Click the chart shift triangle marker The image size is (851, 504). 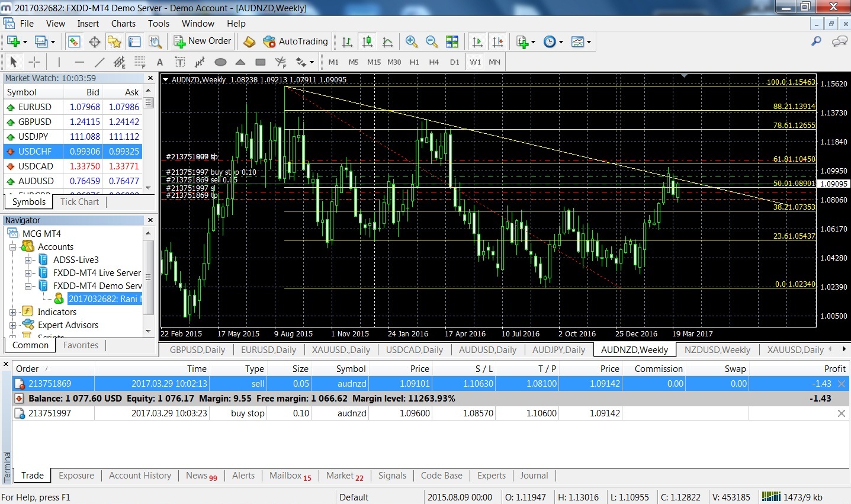coord(685,76)
